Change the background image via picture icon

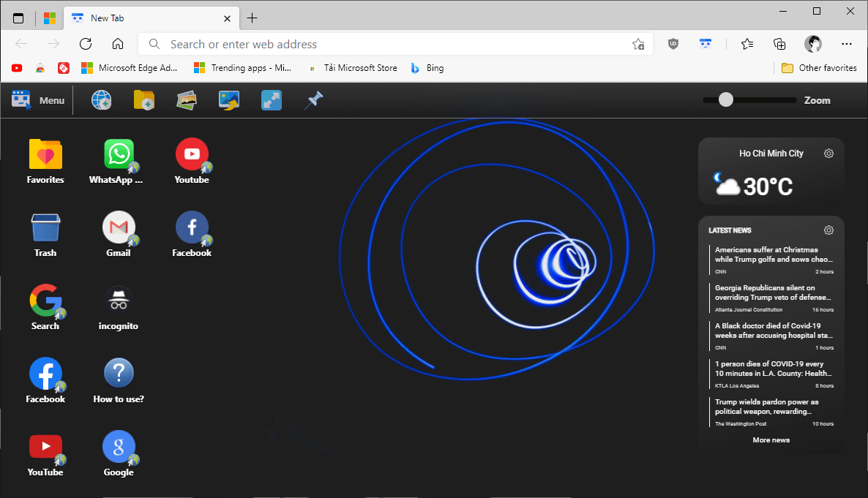pos(228,99)
